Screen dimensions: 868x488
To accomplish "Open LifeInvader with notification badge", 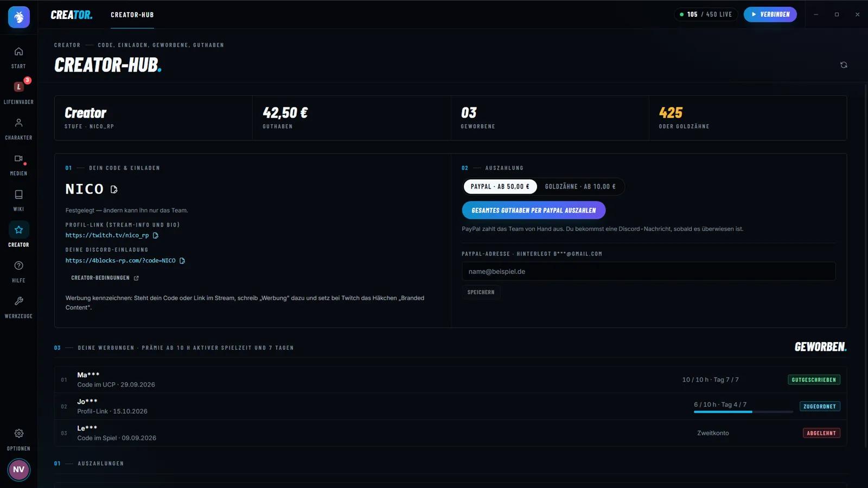I will click(18, 93).
